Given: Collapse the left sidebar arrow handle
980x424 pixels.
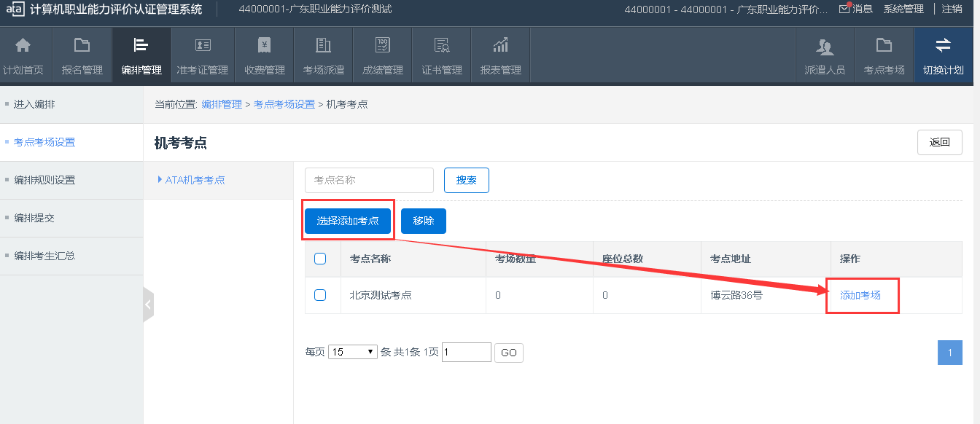Looking at the screenshot, I should point(149,305).
